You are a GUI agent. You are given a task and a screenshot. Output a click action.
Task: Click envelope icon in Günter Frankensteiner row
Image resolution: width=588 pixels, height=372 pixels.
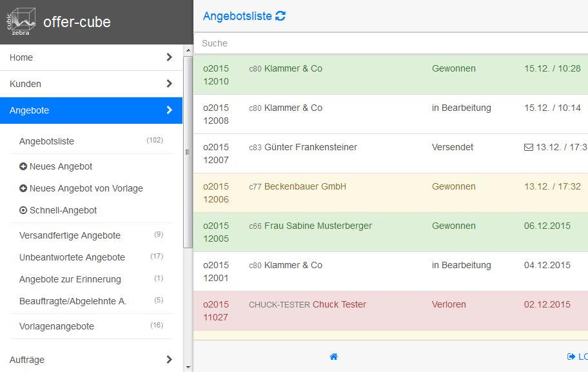(529, 147)
